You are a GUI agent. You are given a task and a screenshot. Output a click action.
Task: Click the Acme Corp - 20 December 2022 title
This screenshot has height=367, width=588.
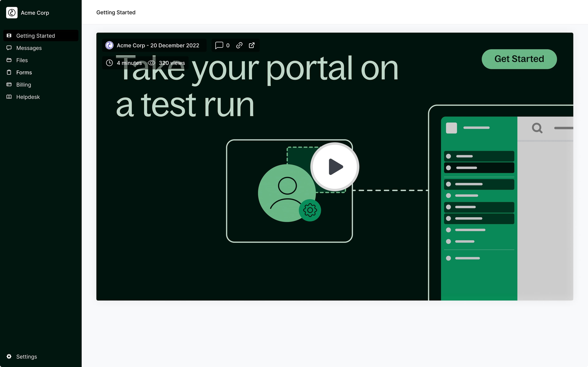point(158,45)
